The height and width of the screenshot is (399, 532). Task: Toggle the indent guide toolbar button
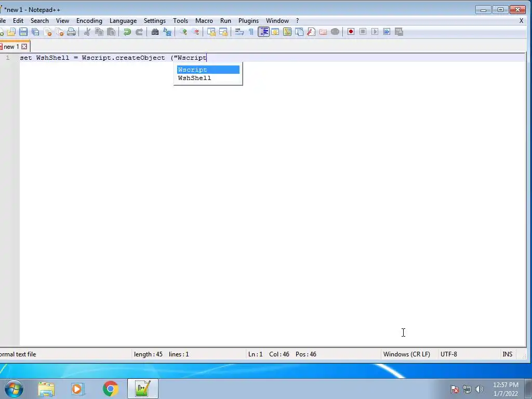[263, 32]
